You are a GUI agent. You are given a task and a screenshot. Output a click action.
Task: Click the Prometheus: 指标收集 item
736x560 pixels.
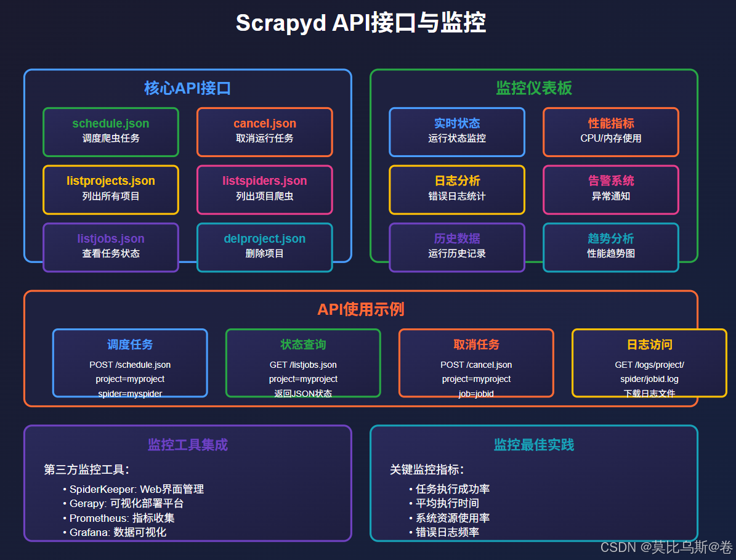122,517
